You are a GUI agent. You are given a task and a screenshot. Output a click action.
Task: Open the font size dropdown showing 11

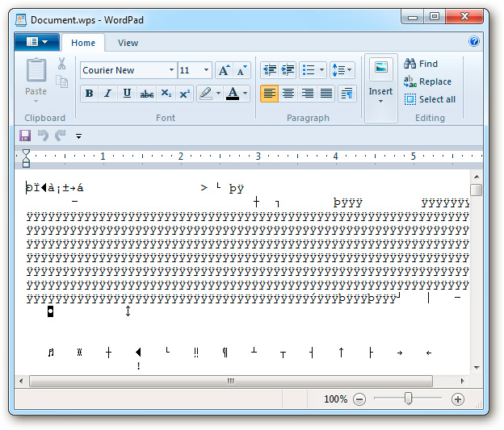coord(206,69)
